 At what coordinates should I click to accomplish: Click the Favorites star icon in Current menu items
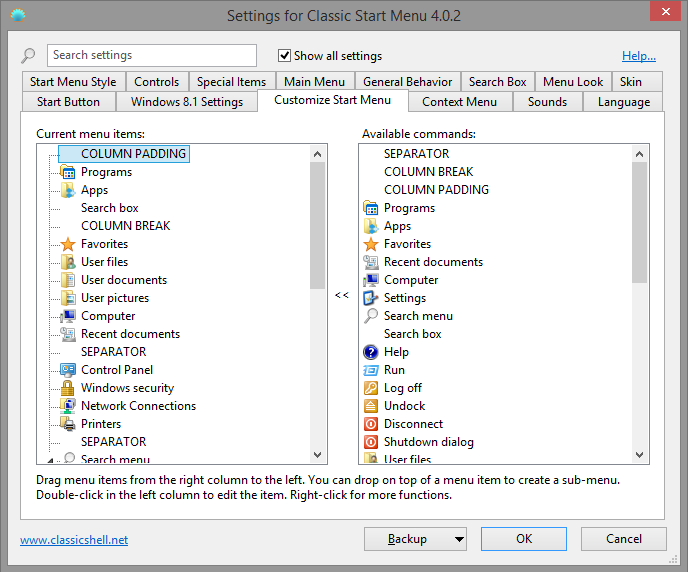pyautogui.click(x=68, y=244)
